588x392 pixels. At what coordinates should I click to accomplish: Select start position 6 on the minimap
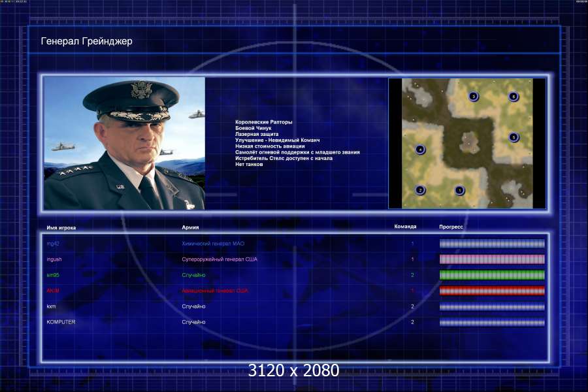[x=514, y=97]
